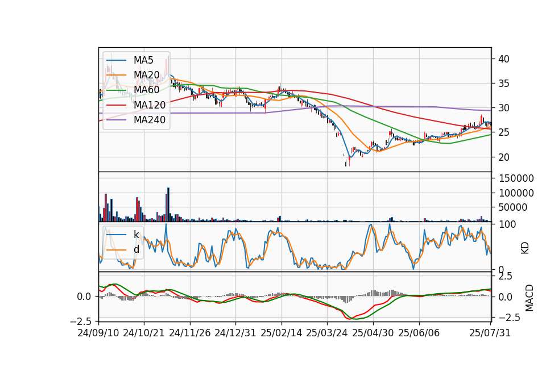Screen dimensions: 546x392
Task: Click the 25/04/30 date label
Action: click(373, 333)
